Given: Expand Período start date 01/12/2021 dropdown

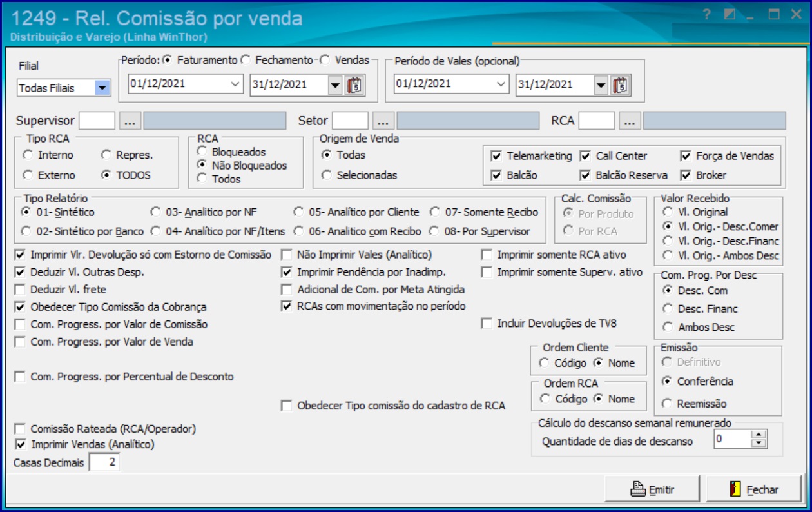Looking at the screenshot, I should click(235, 84).
